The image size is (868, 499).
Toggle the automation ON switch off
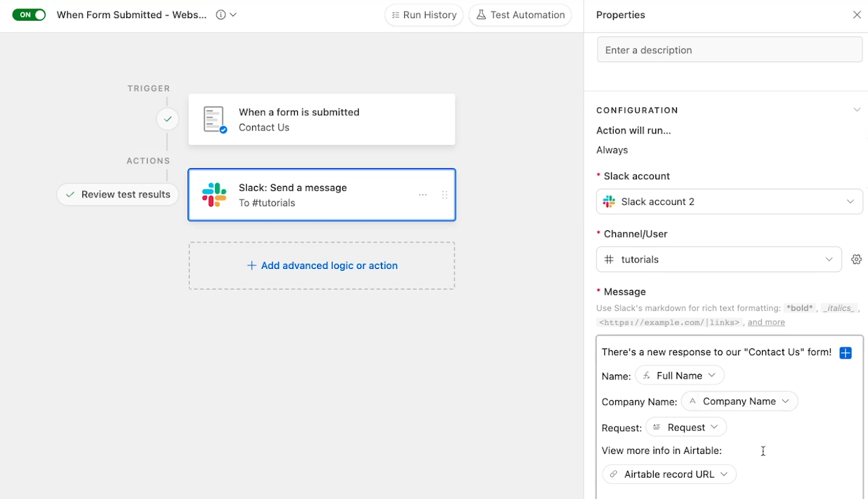tap(29, 15)
